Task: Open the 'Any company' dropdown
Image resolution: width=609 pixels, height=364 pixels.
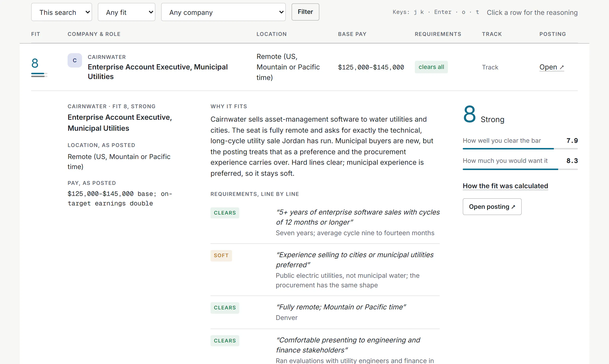Action: [x=223, y=12]
